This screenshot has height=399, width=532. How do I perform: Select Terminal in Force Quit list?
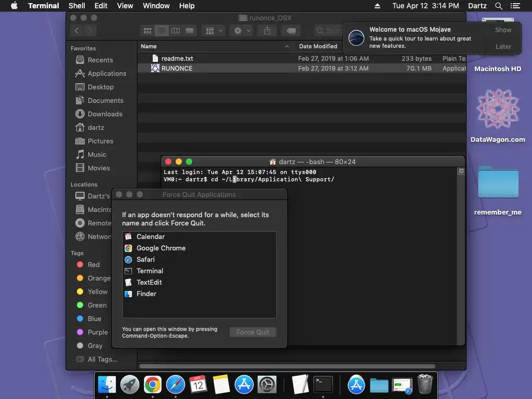(199, 271)
